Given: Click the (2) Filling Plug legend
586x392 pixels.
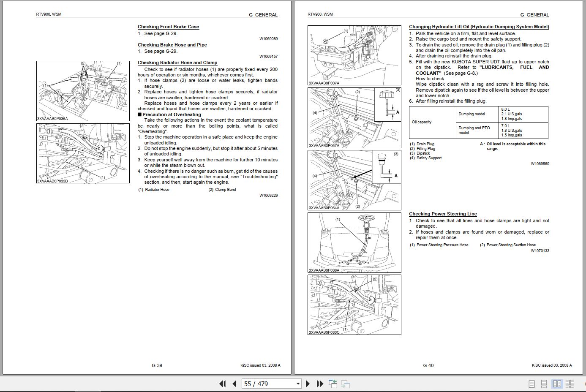Looking at the screenshot, I should [x=422, y=149].
